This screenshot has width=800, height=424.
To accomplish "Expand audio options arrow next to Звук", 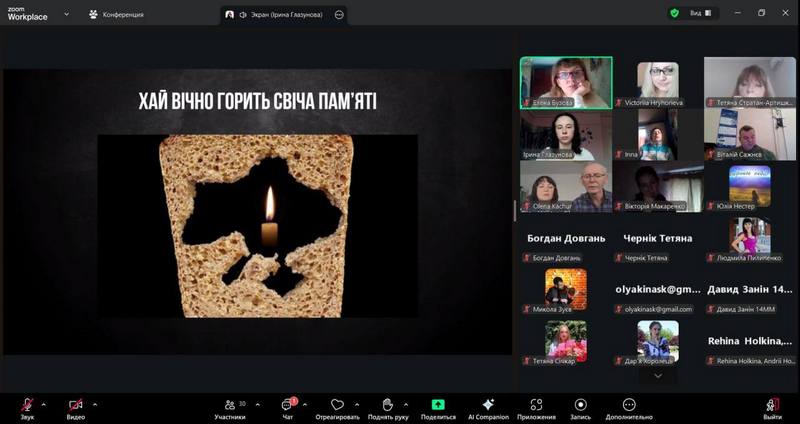I will (x=44, y=404).
